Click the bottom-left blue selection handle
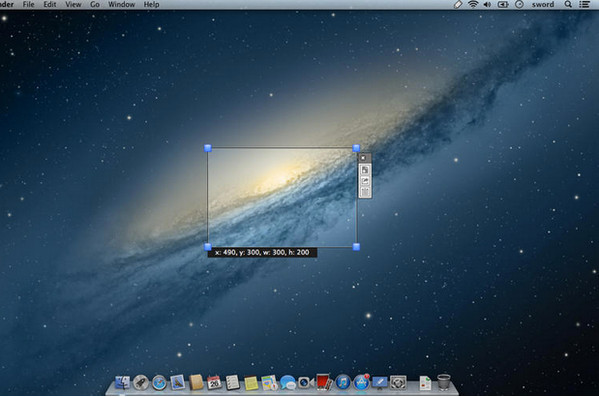Screen dimensions: 599x397 point(208,247)
